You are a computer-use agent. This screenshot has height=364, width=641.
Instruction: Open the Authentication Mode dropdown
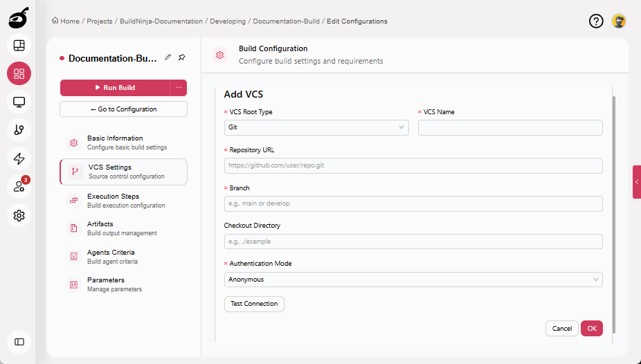(x=413, y=280)
